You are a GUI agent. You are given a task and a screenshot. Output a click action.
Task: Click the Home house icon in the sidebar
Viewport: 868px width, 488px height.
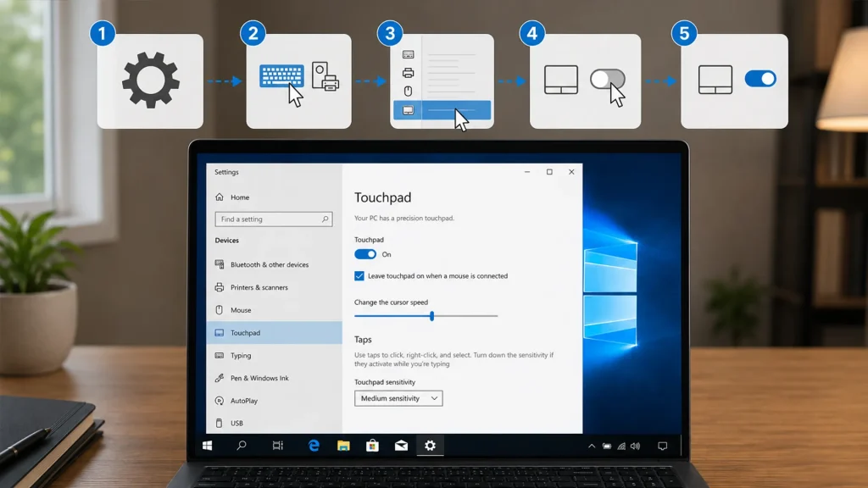(x=220, y=197)
